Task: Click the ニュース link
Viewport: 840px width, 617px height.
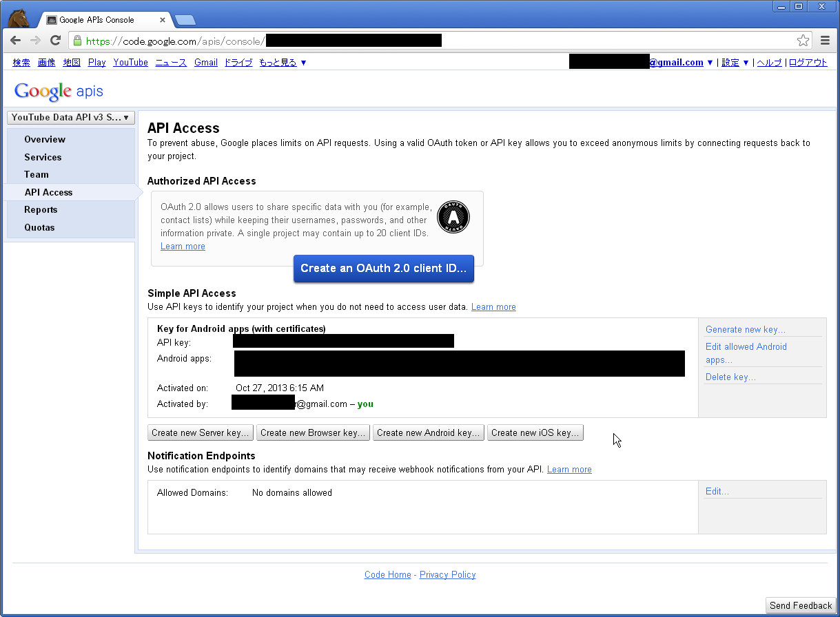Action: [x=171, y=63]
